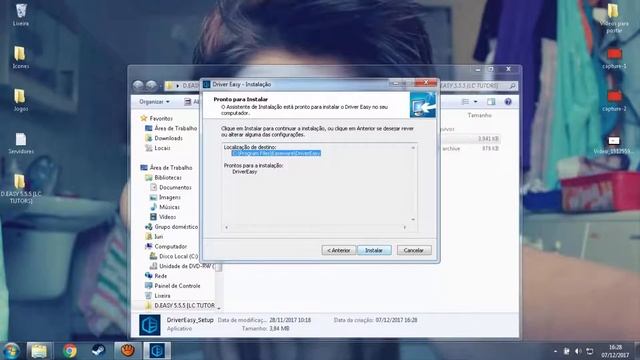Open File Explorer from the taskbar
The width and height of the screenshot is (640, 360).
tap(39, 351)
